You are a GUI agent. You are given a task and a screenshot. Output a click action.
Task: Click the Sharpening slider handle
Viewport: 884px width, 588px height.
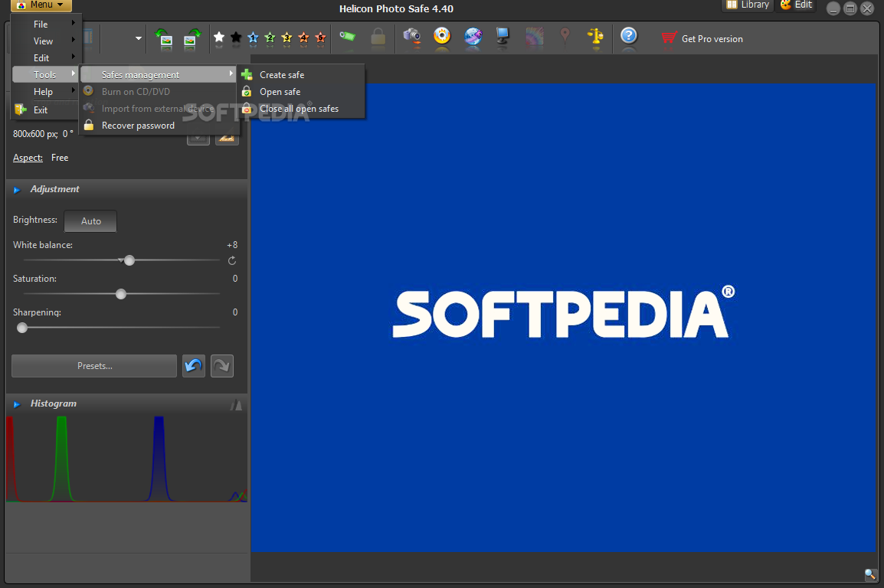pos(22,328)
